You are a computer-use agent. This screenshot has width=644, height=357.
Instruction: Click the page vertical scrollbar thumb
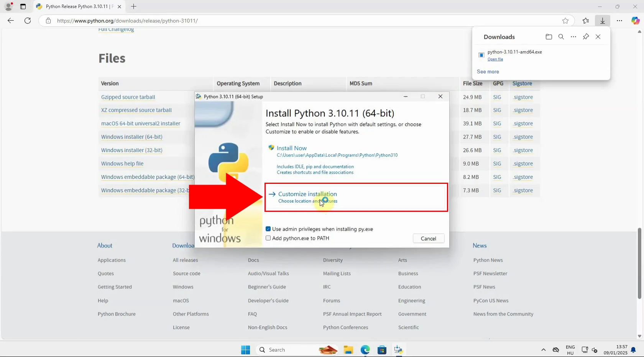[x=639, y=263]
